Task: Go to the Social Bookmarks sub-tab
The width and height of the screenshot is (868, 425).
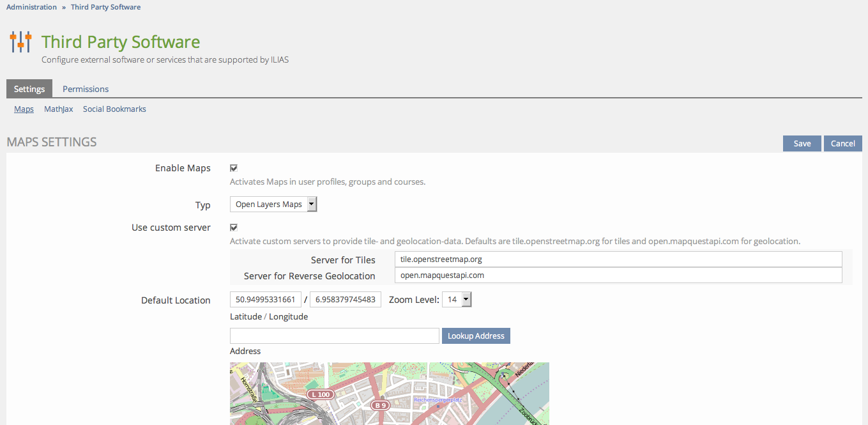Action: 114,109
